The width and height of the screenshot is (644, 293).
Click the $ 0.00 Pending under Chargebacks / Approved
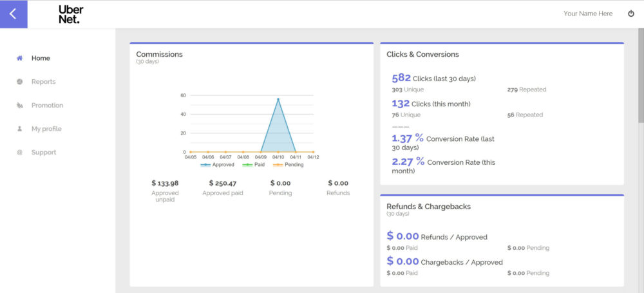tap(528, 273)
